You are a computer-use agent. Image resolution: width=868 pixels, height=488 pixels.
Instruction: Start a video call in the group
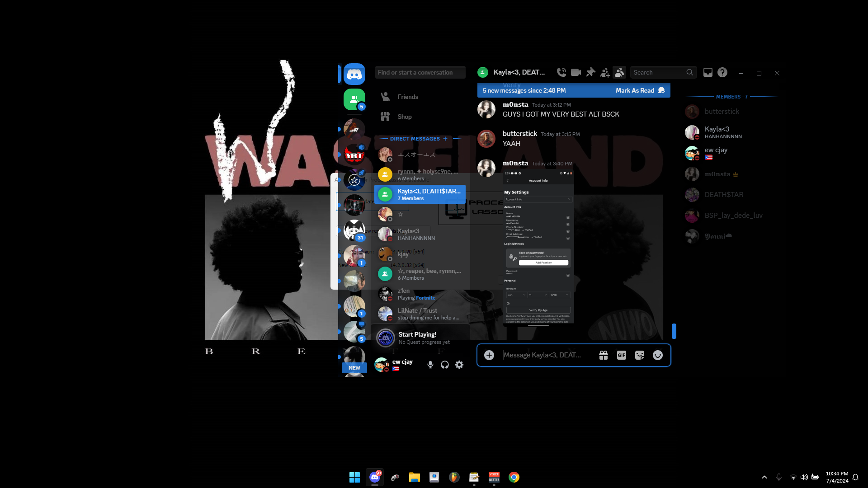(576, 72)
